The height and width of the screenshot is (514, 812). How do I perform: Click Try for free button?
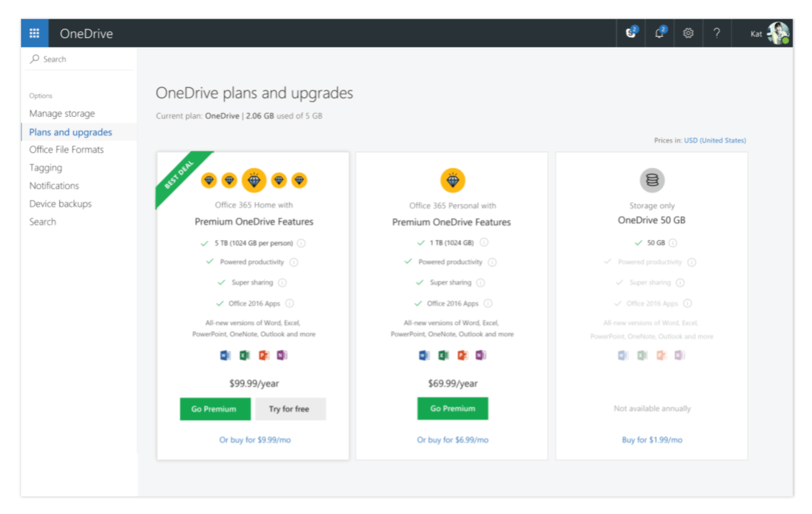point(290,408)
